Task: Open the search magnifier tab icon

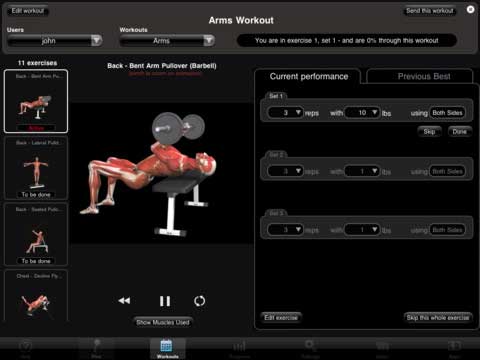Action: coord(310,348)
